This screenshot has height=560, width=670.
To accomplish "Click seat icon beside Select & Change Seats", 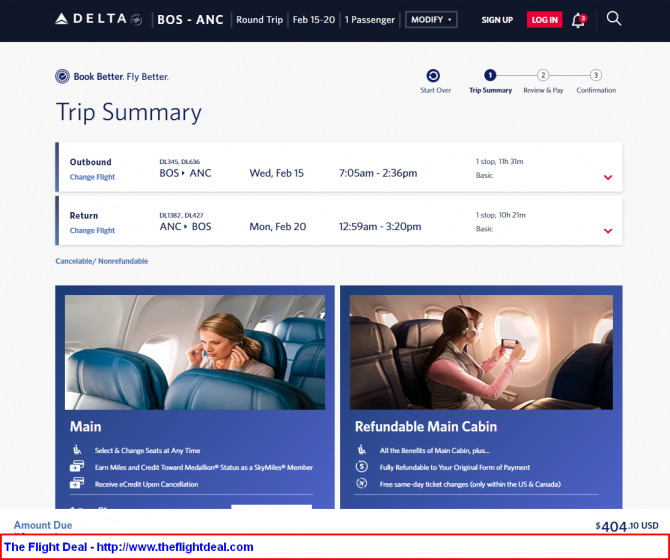I will tap(77, 450).
